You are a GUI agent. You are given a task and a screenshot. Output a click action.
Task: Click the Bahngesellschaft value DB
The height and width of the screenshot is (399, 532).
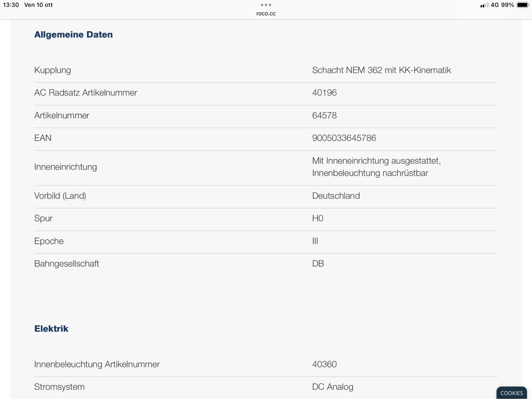318,264
